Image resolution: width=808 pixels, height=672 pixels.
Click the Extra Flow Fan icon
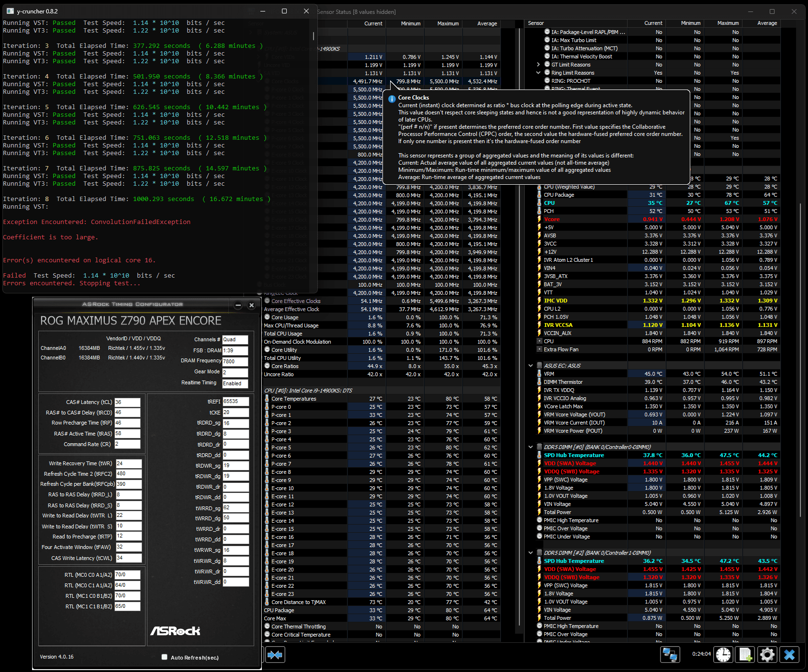[539, 349]
